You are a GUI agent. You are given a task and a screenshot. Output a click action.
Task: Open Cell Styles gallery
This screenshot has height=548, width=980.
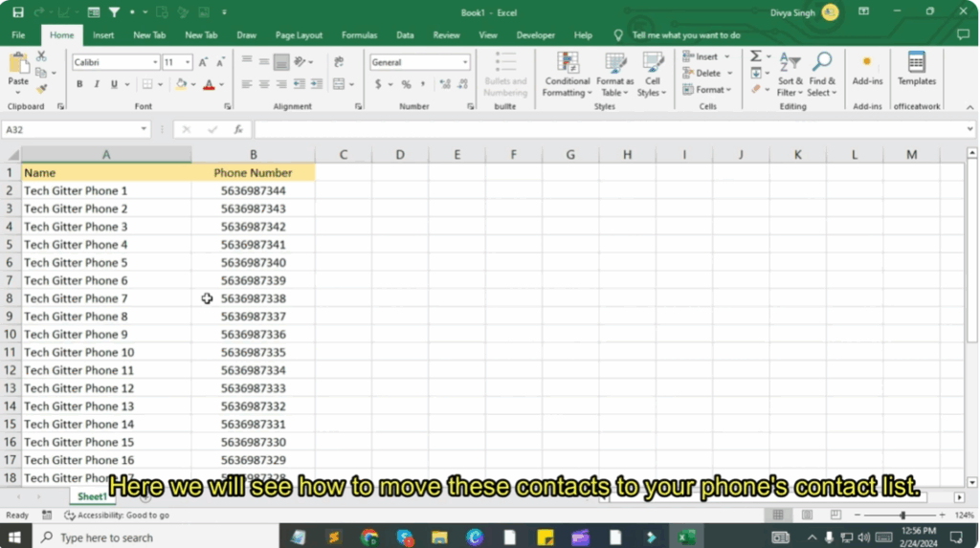[652, 75]
